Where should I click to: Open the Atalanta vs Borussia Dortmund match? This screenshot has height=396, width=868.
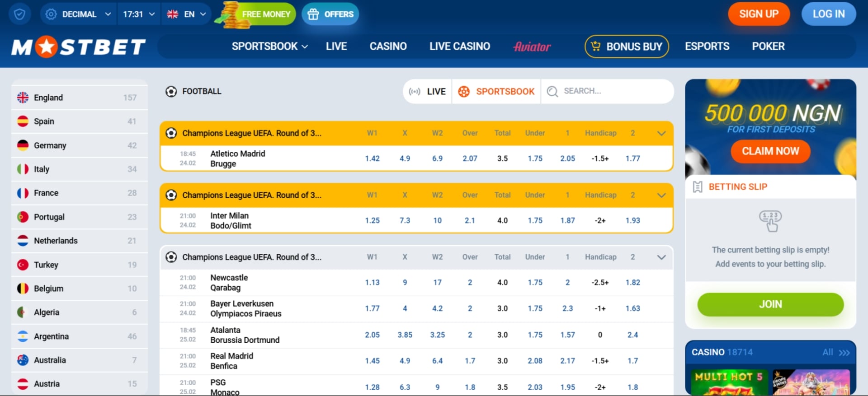(245, 335)
